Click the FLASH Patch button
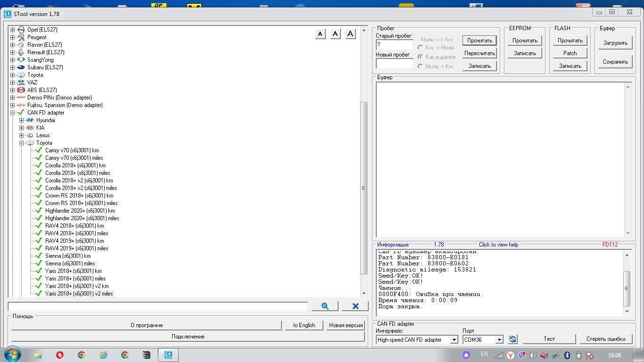This screenshot has width=644, height=362. pos(570,53)
